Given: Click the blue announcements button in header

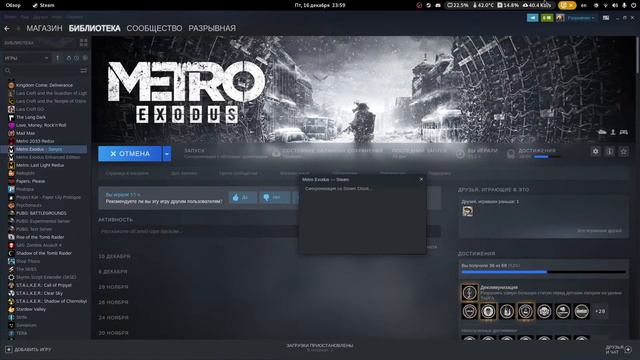Looking at the screenshot, I should [x=533, y=18].
